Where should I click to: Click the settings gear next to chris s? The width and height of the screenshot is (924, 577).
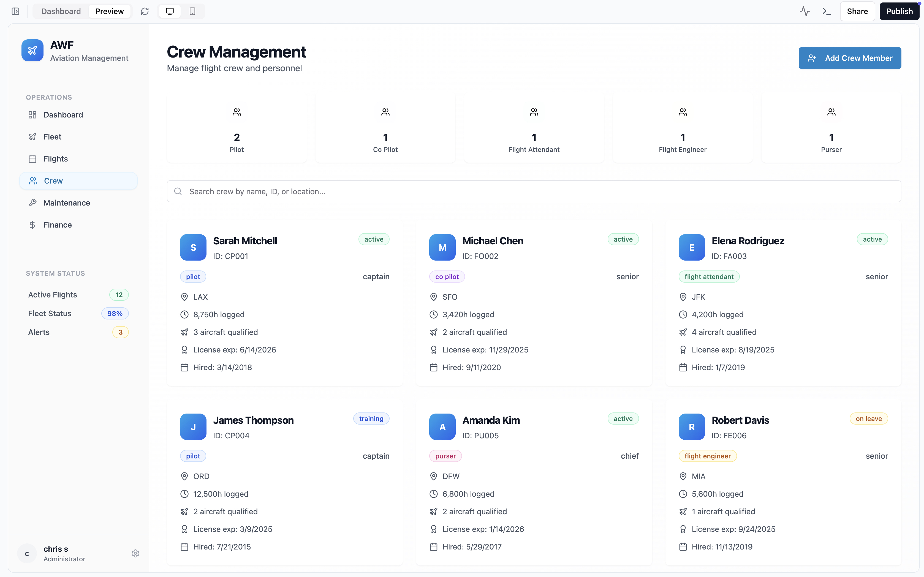point(135,553)
